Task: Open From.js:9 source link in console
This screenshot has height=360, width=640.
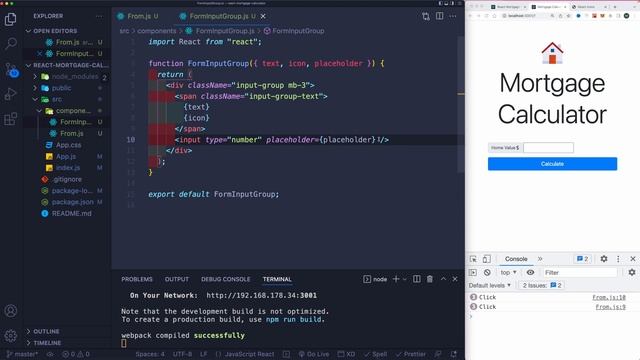Action: (610, 307)
